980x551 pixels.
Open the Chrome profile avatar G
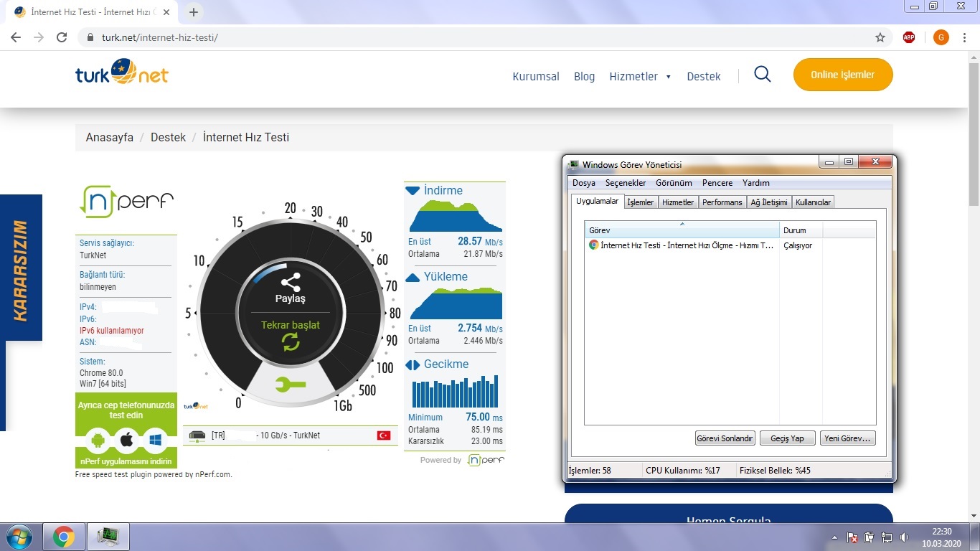pos(941,37)
